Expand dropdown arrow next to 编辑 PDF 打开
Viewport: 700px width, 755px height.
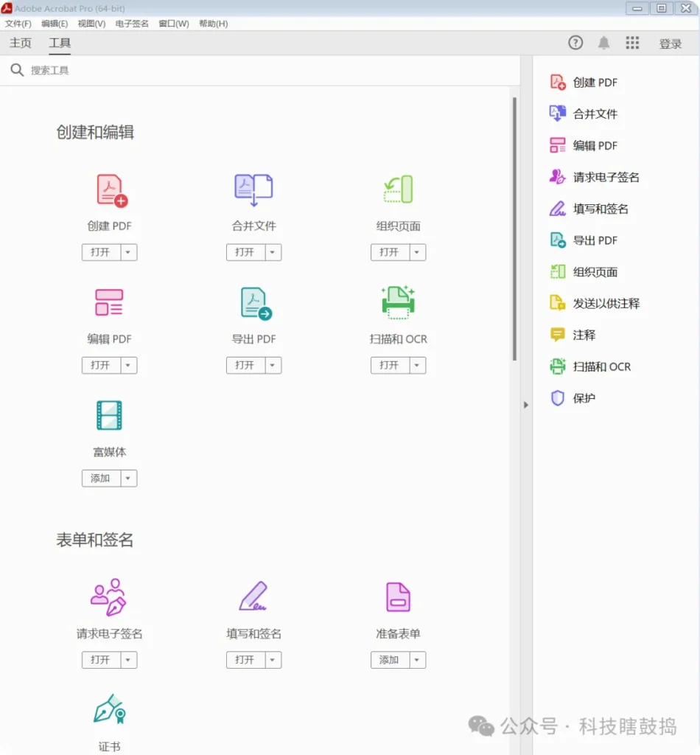[128, 366]
